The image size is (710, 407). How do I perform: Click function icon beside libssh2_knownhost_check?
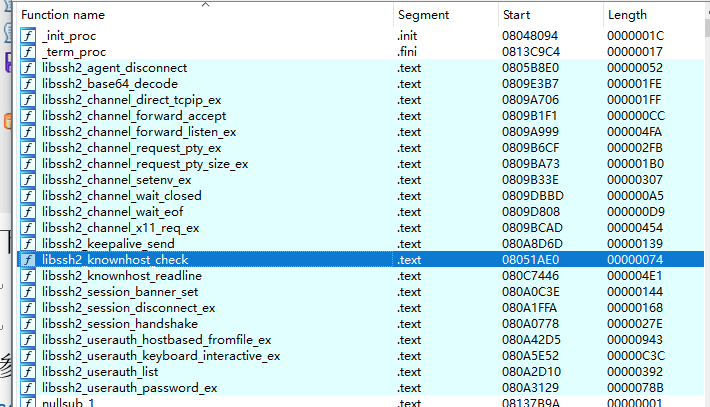click(x=28, y=260)
